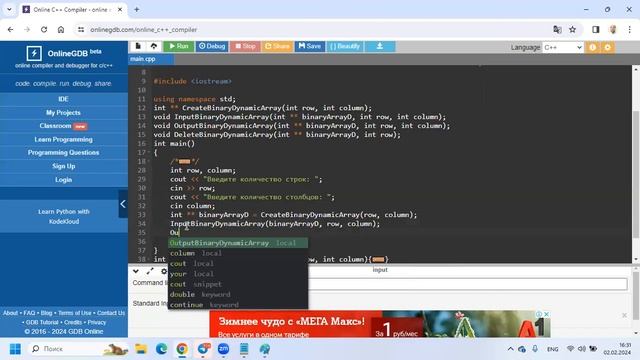Open Chrome three-dot menu

629,29
